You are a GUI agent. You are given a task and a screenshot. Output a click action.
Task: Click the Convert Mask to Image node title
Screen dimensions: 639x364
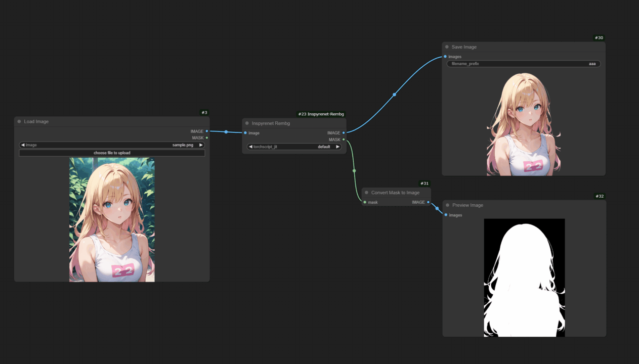click(x=395, y=193)
